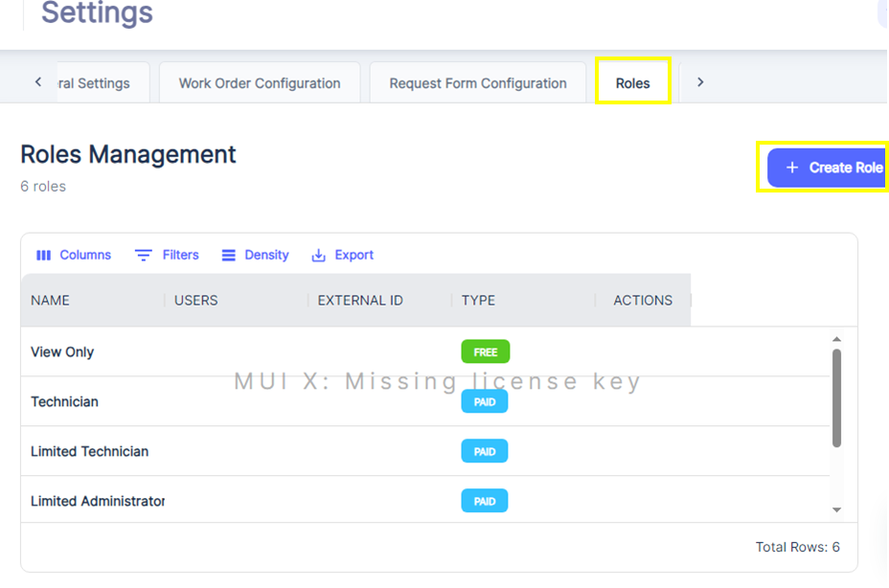The width and height of the screenshot is (889, 588).
Task: Open the Columns selector icon
Action: (x=43, y=256)
